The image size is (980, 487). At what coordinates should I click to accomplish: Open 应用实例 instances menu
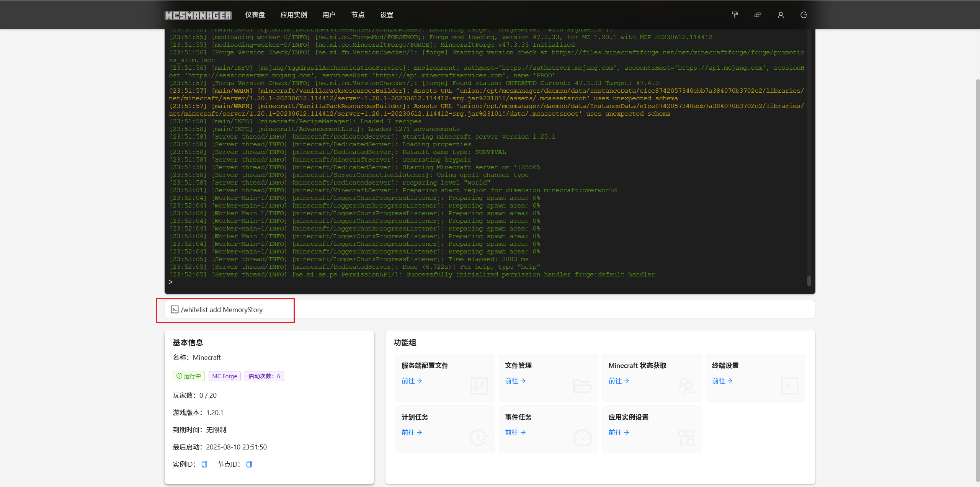coord(294,15)
